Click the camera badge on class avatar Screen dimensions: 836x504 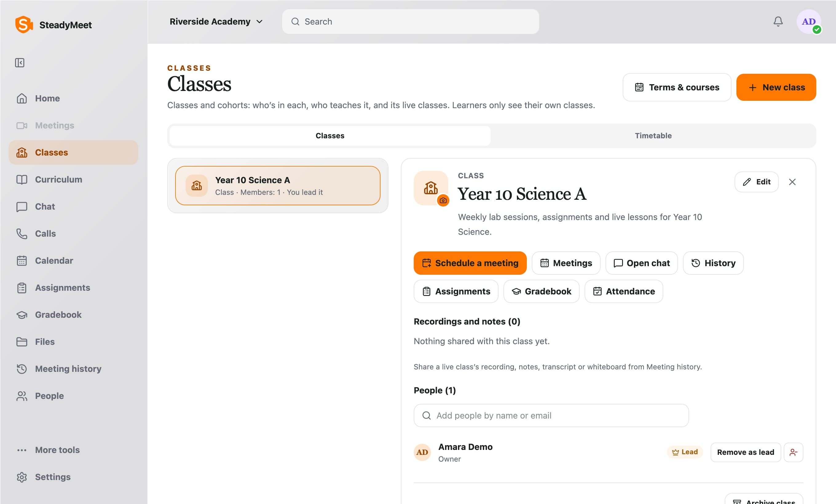443,200
